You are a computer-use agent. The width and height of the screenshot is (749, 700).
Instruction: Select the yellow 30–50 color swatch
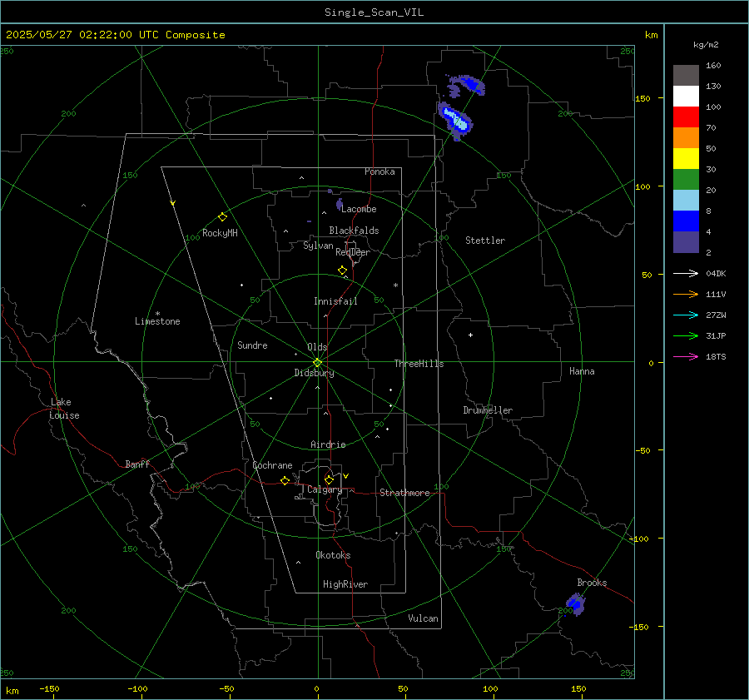(686, 159)
